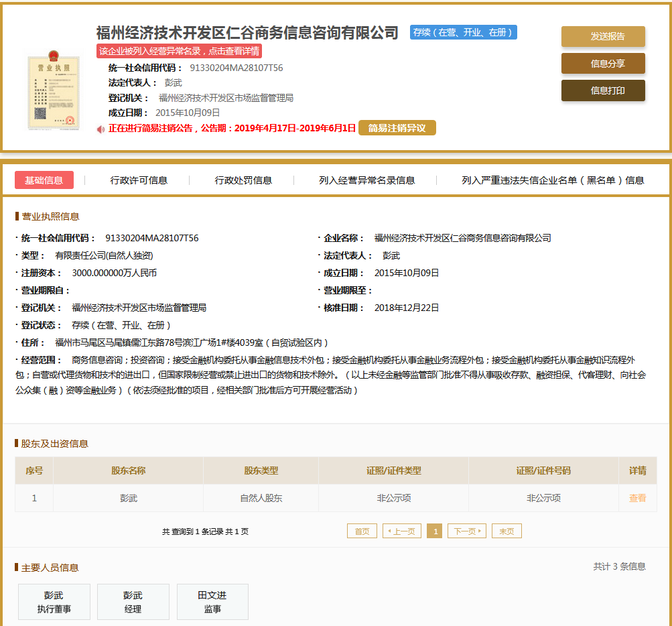Open the 行政处罚信息 tab

pyautogui.click(x=243, y=180)
